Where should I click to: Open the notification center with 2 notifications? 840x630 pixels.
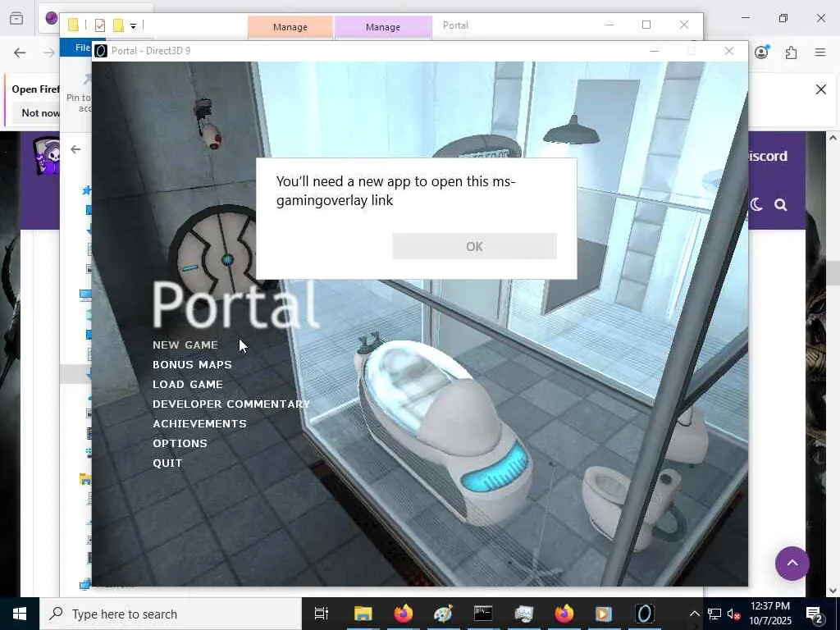click(x=815, y=614)
